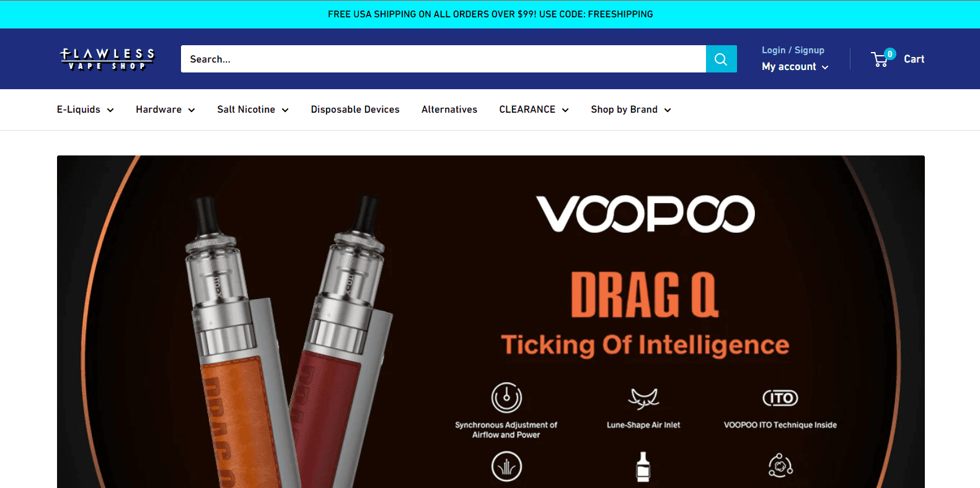Click the bottle icon in the banner
The image size is (980, 488).
click(643, 466)
